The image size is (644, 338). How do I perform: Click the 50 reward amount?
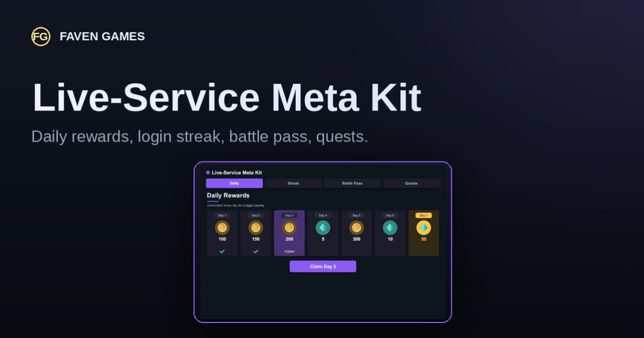tap(423, 239)
